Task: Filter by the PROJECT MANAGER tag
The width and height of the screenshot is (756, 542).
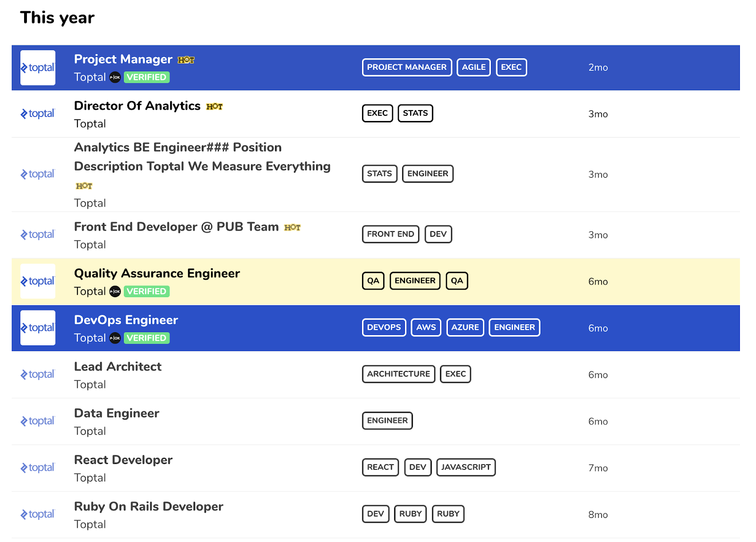Action: [x=407, y=67]
